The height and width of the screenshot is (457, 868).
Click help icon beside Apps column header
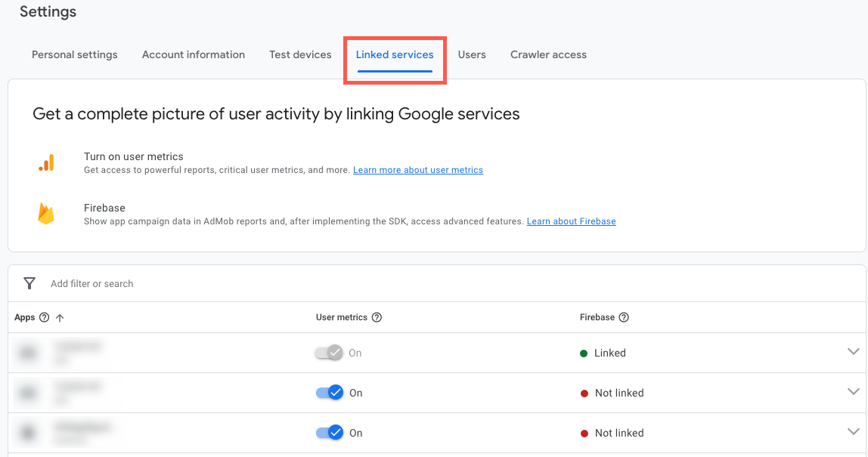click(x=44, y=317)
